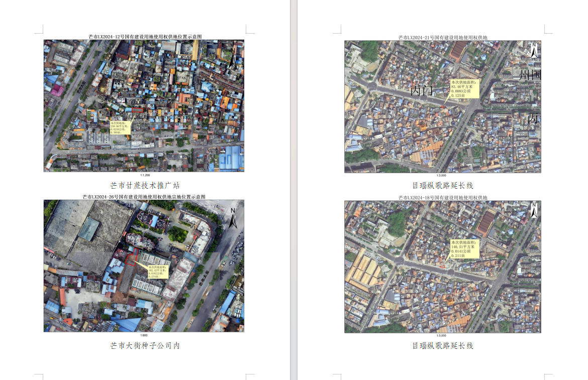This screenshot has height=380, width=588.
Task: Click the 1:600 scale text
Action: coord(144,335)
